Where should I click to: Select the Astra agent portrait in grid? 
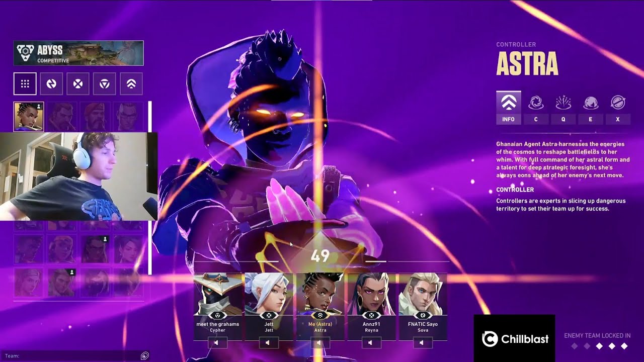click(29, 117)
